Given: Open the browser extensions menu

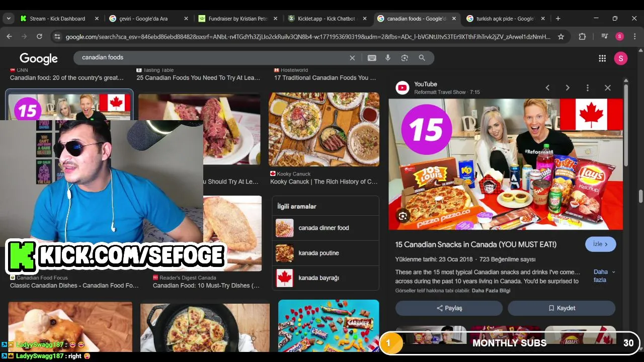Looking at the screenshot, I should point(583,37).
